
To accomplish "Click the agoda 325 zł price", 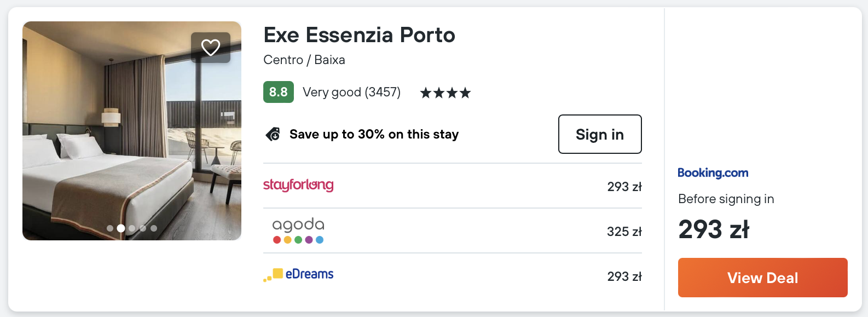I will (x=624, y=232).
